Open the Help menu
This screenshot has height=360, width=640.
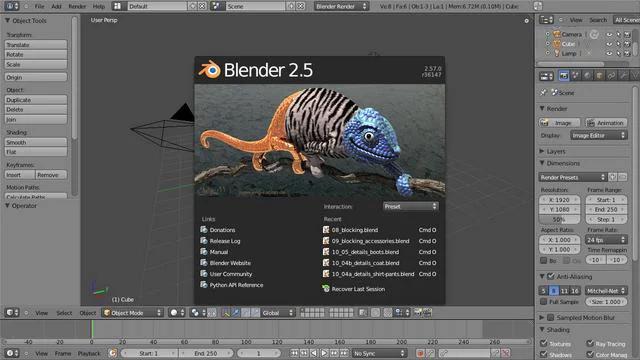tap(98, 6)
